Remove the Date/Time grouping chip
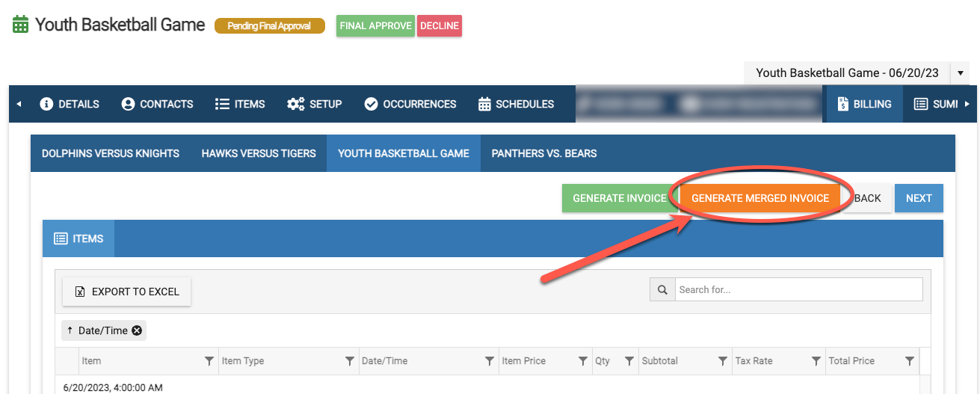980x394 pixels. pyautogui.click(x=137, y=330)
